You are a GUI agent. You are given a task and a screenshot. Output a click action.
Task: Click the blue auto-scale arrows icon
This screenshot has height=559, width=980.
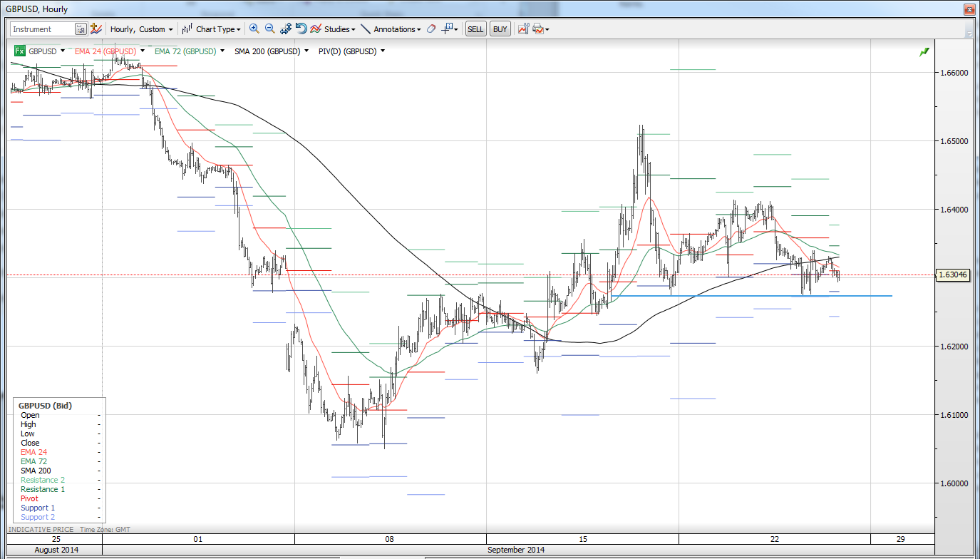[286, 29]
